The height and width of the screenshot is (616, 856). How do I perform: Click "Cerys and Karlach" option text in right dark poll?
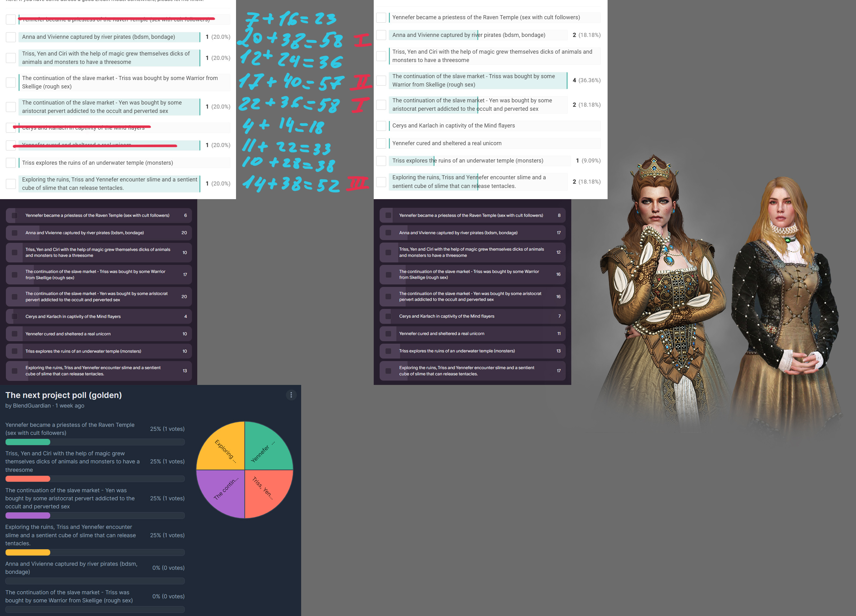pos(447,316)
